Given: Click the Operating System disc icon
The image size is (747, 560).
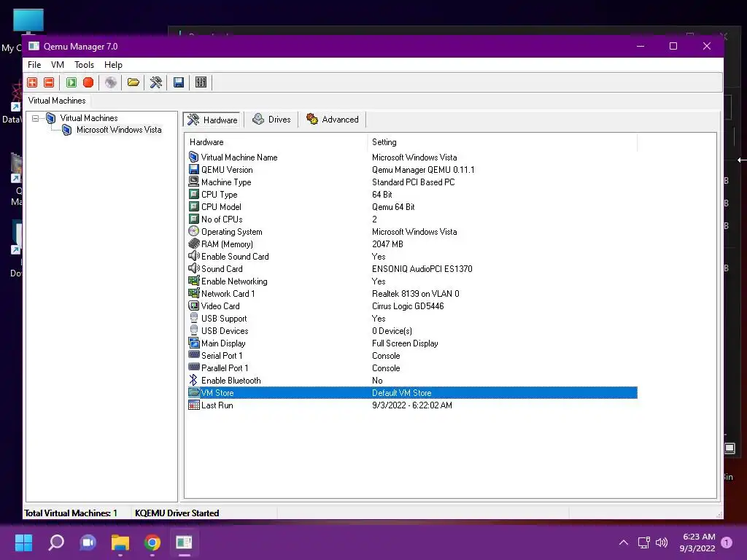Looking at the screenshot, I should (193, 231).
